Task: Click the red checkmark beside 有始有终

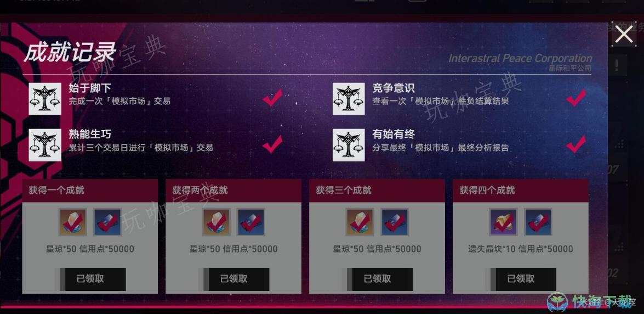Action: coord(576,144)
